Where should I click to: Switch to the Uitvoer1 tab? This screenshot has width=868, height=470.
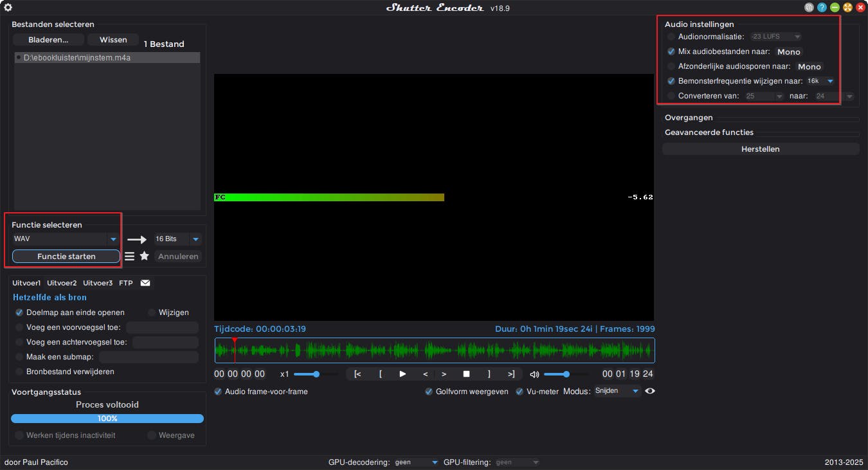(x=26, y=283)
